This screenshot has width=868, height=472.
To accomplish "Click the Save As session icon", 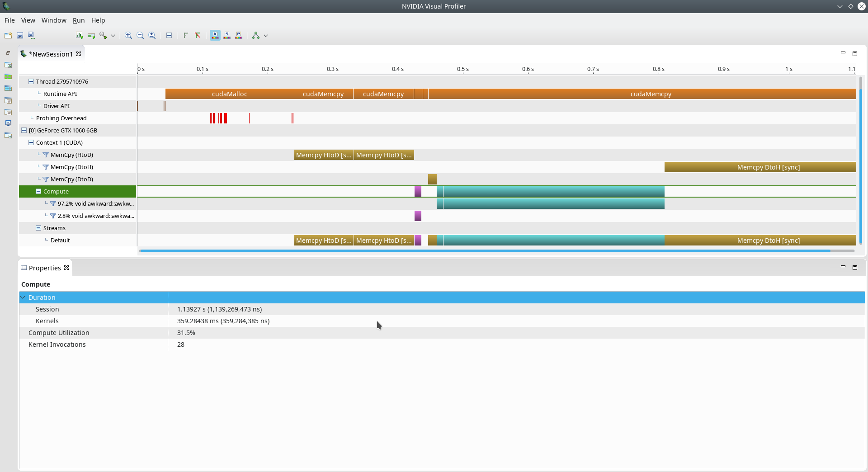I will pos(31,35).
